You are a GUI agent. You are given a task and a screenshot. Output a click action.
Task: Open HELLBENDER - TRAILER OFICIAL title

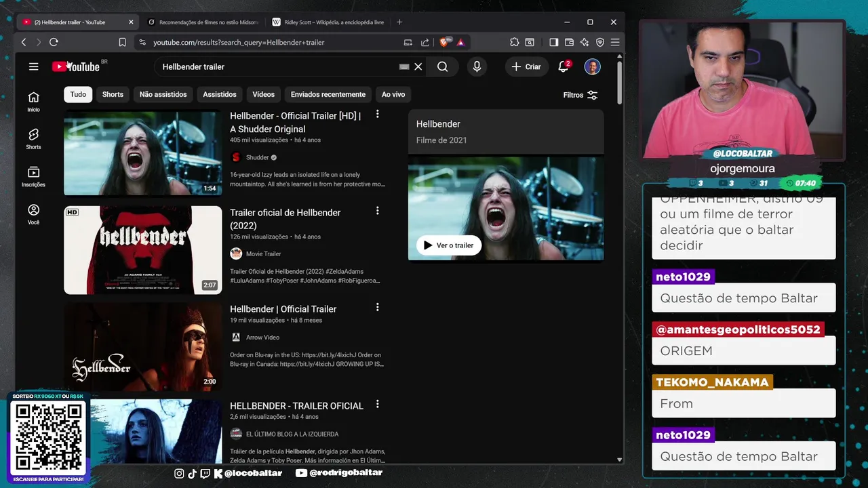pyautogui.click(x=296, y=405)
